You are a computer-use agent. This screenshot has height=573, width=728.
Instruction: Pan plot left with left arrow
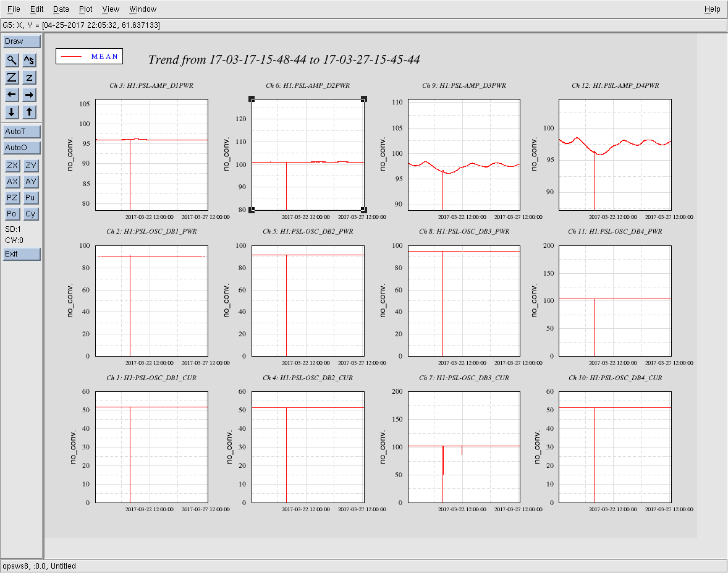[12, 95]
